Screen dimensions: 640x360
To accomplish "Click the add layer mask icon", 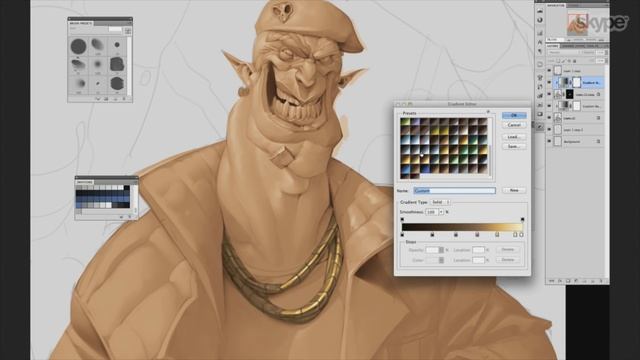I will pos(568,281).
